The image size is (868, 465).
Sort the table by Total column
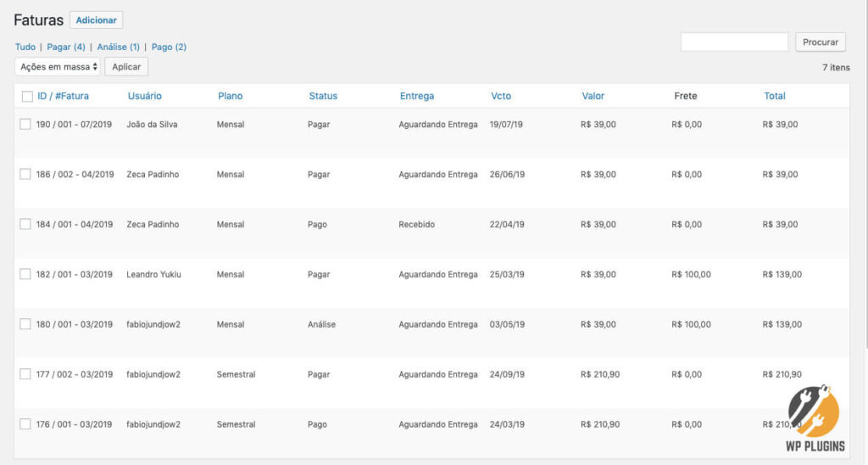775,96
